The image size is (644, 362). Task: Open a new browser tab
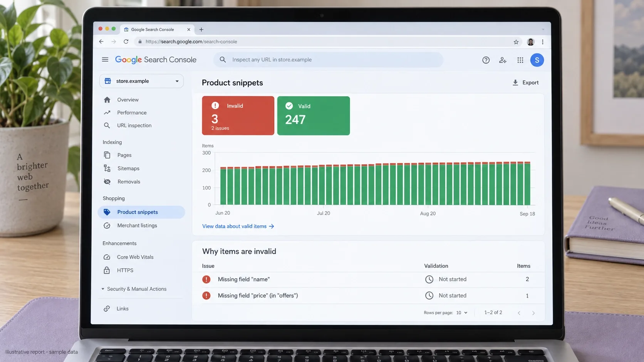pos(201,30)
